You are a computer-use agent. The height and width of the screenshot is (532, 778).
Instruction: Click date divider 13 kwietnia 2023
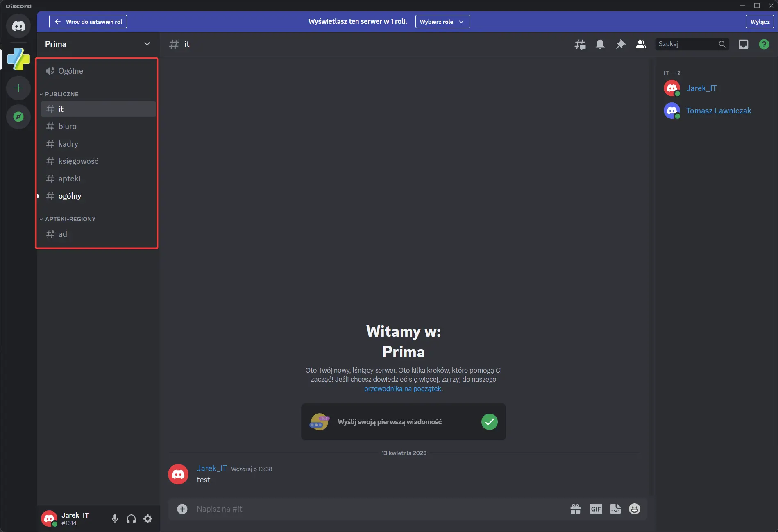point(404,453)
